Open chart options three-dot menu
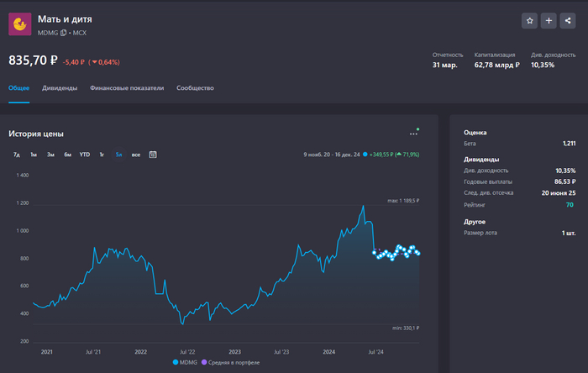 tap(413, 134)
